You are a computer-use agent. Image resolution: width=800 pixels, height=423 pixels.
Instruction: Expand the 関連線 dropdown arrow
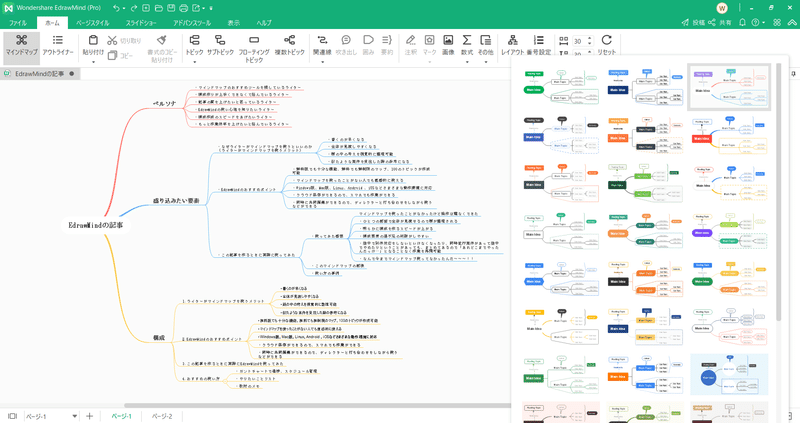[x=322, y=62]
